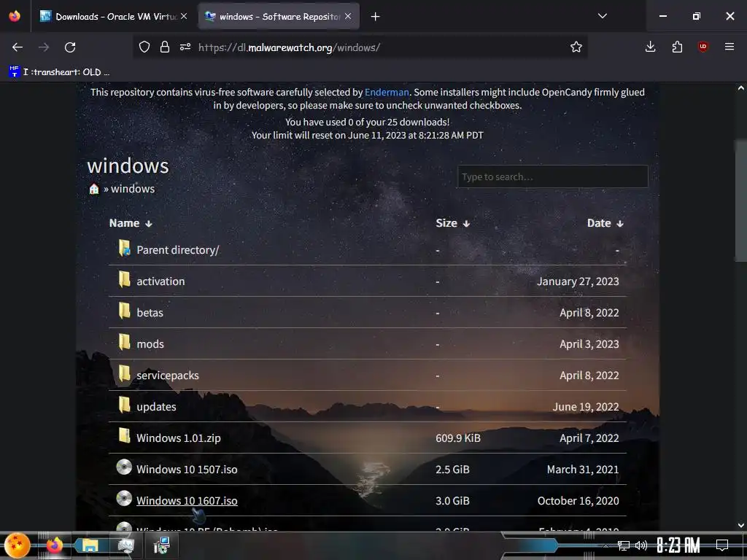Click the mods folder icon

(124, 343)
